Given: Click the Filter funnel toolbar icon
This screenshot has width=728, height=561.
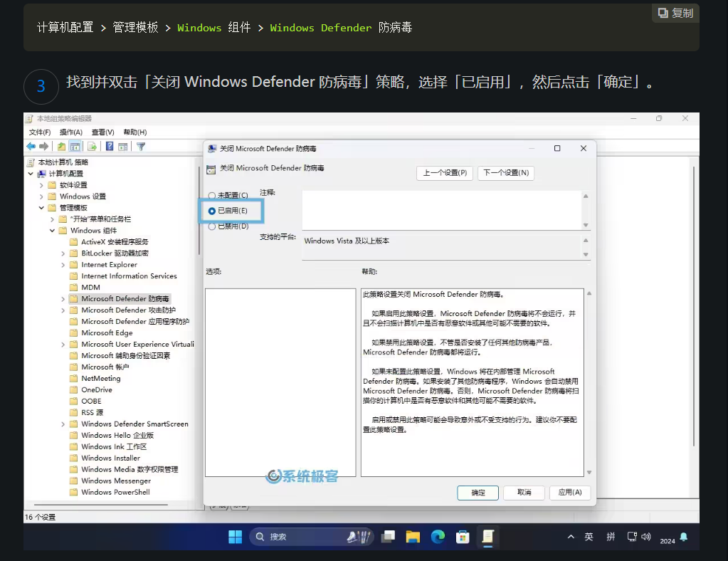Looking at the screenshot, I should click(141, 147).
